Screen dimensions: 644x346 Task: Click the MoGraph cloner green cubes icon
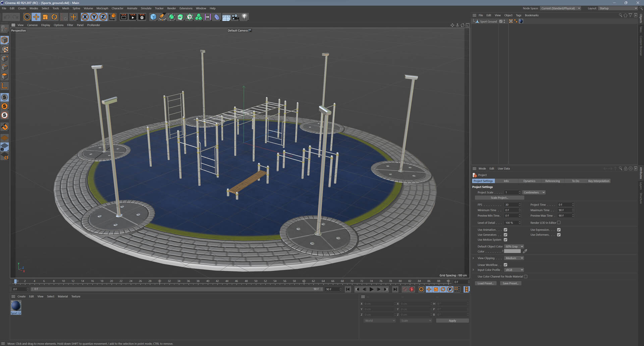tap(199, 17)
